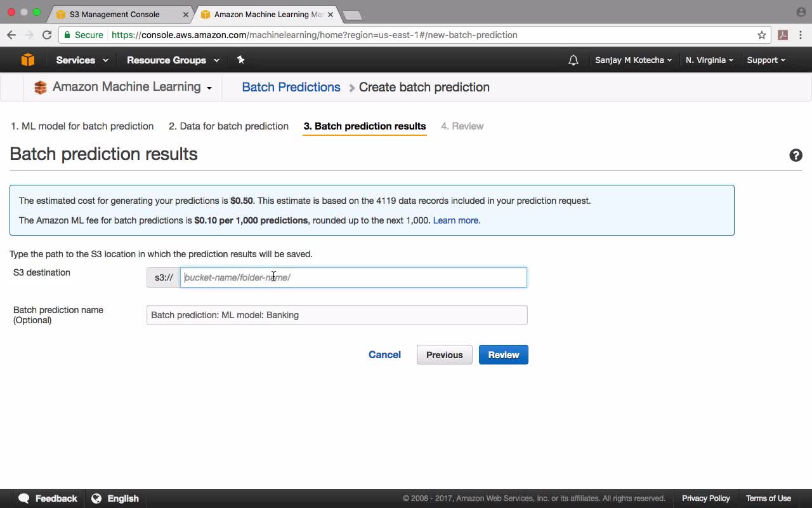
Task: Click the Review button
Action: point(504,355)
